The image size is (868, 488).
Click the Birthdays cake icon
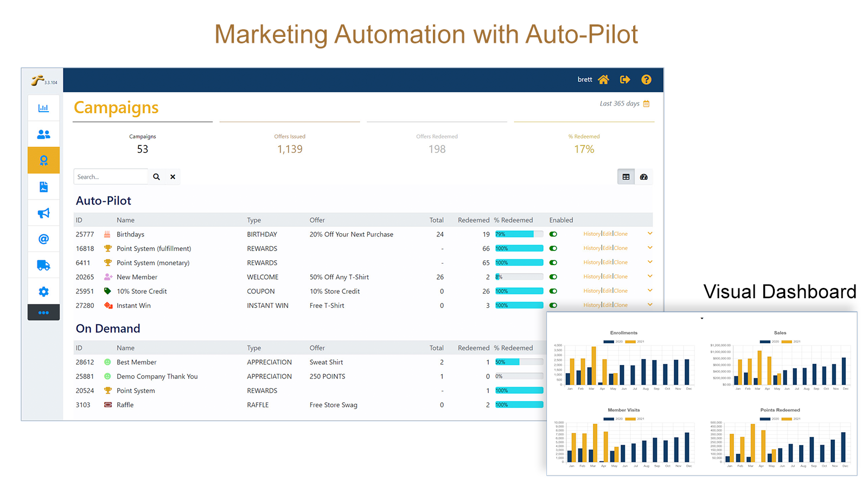pos(107,234)
